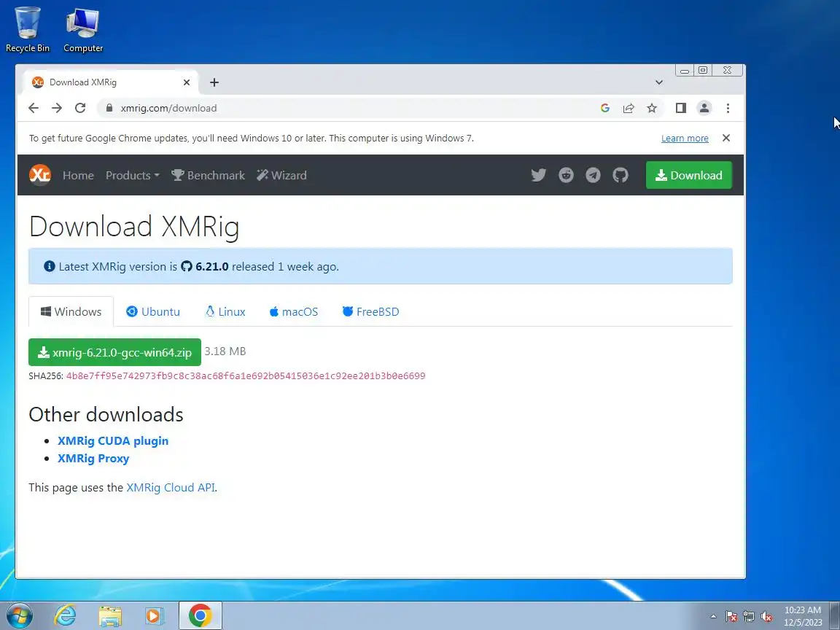This screenshot has width=840, height=630.
Task: Click the Google icon in address bar
Action: click(x=604, y=108)
